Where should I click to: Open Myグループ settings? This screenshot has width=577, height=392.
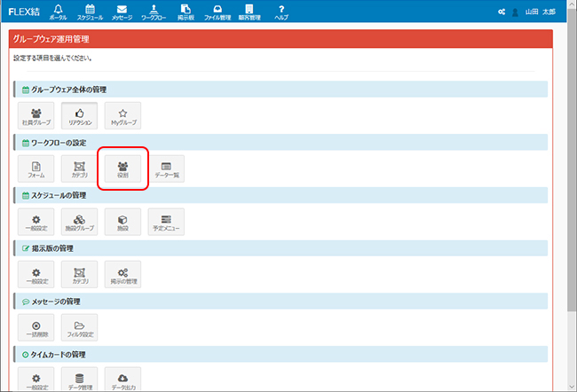tap(123, 116)
